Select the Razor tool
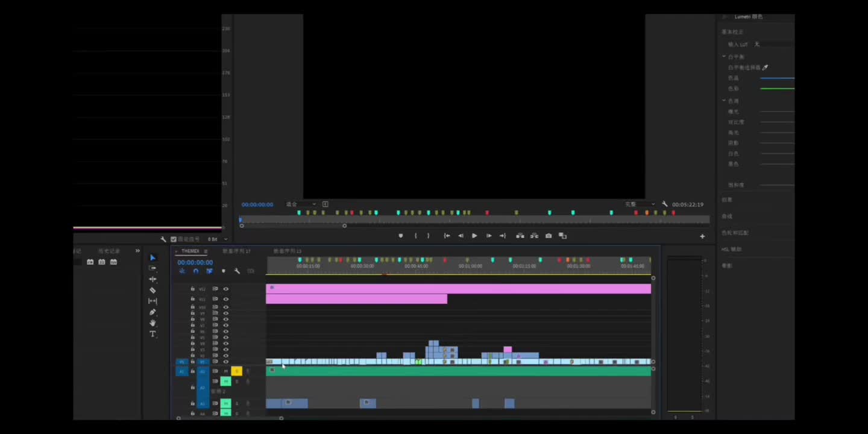The image size is (868, 434). 153,290
